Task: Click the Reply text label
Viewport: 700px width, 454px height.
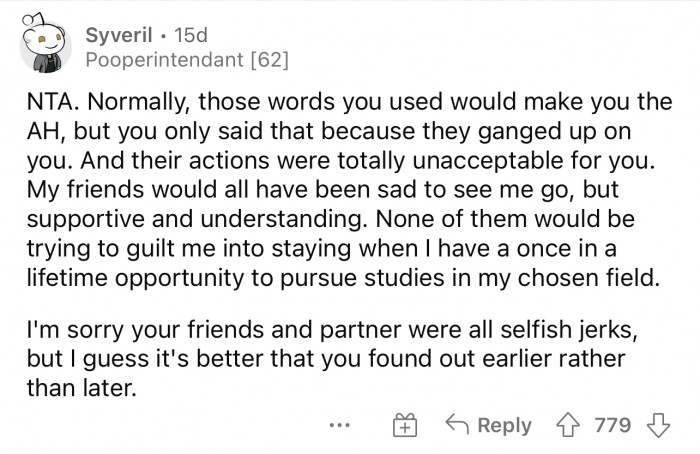Action: (504, 425)
